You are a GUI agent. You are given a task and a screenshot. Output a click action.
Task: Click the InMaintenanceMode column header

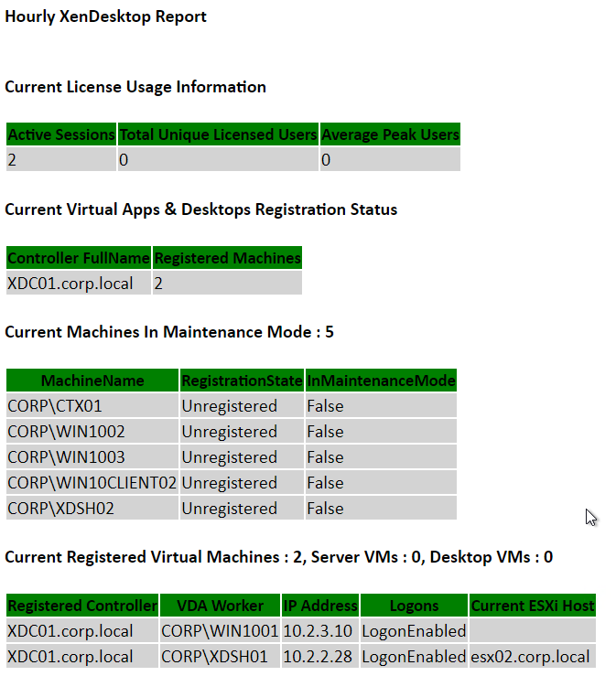coord(381,380)
